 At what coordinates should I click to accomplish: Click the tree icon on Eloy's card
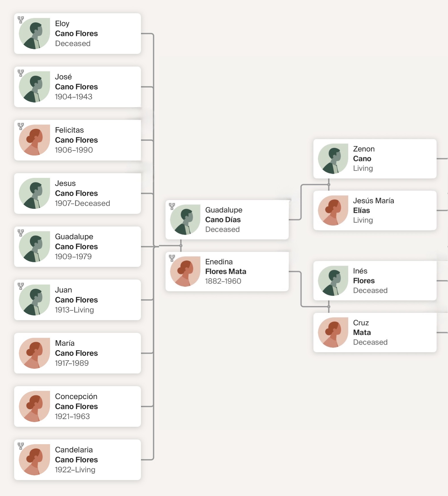[21, 20]
